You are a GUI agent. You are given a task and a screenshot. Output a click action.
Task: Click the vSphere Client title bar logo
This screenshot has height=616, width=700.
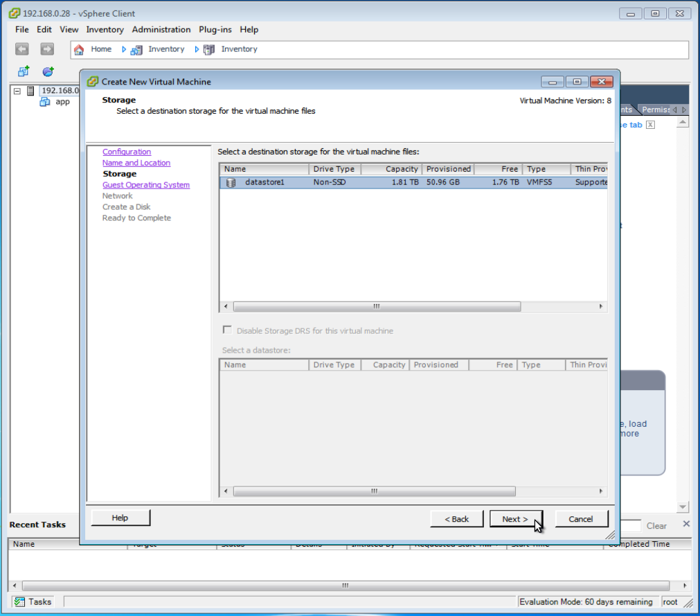pyautogui.click(x=15, y=13)
